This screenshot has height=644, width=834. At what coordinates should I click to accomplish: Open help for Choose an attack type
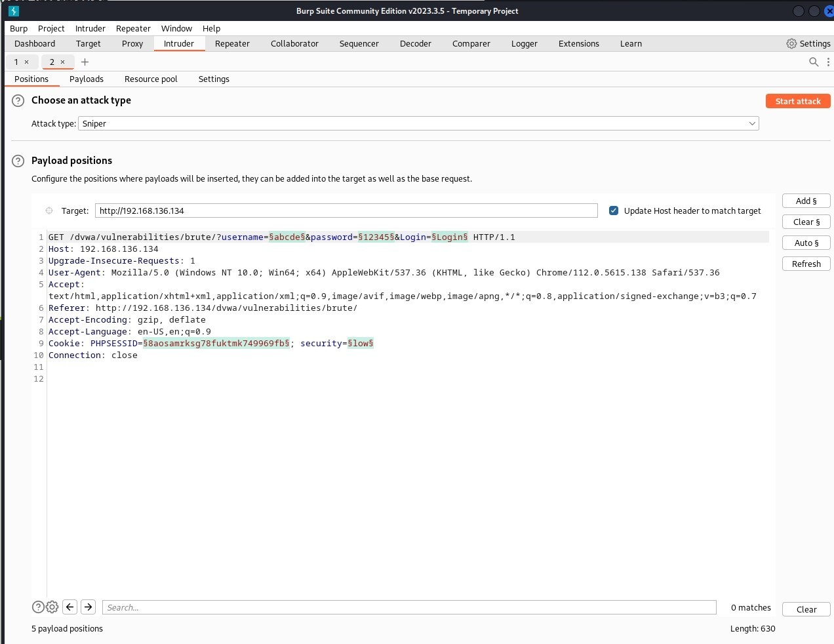pos(18,100)
